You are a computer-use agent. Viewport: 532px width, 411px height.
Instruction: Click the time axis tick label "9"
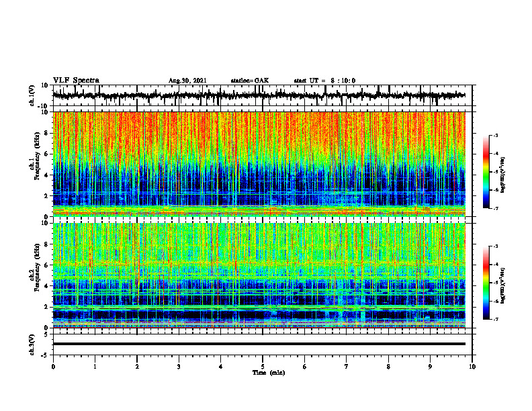click(x=430, y=367)
